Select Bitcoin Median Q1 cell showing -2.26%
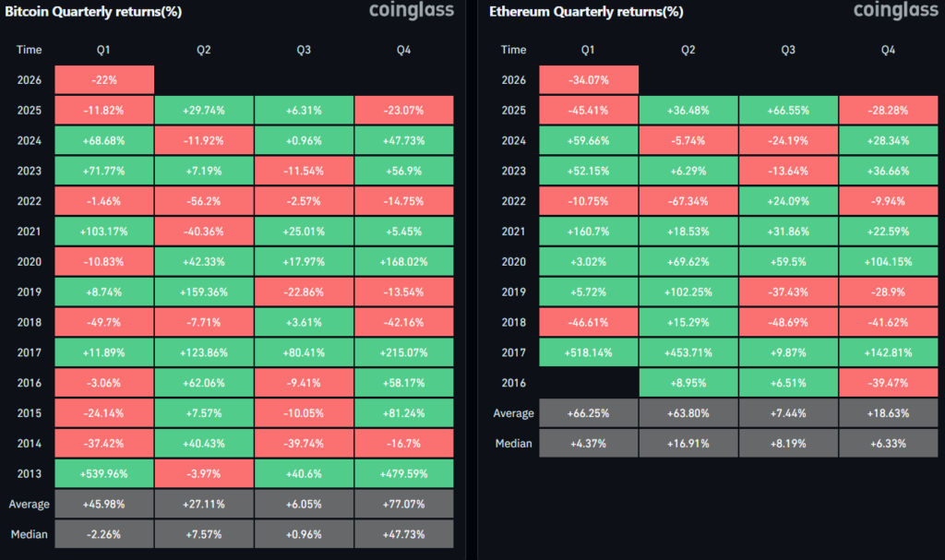 click(x=104, y=533)
